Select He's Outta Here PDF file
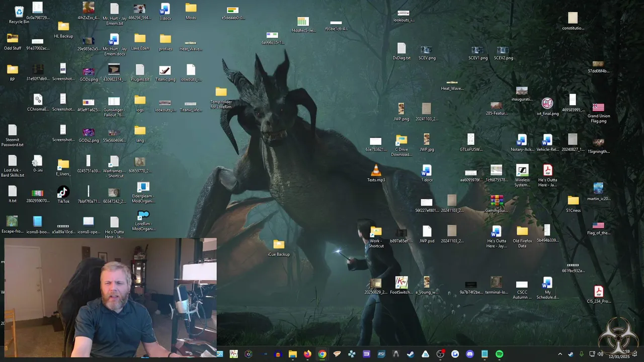This screenshot has width=644, height=362. tap(547, 175)
